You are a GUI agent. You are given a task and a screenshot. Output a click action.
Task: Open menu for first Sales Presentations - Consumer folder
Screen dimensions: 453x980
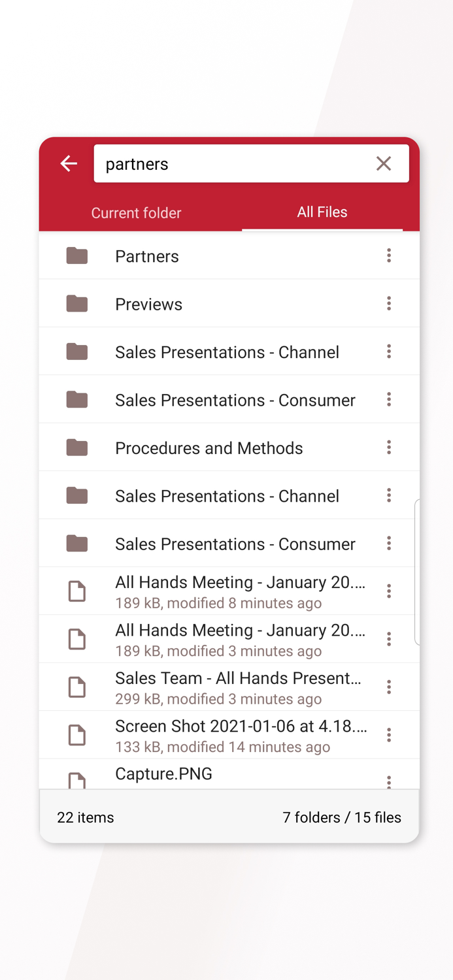[389, 399]
